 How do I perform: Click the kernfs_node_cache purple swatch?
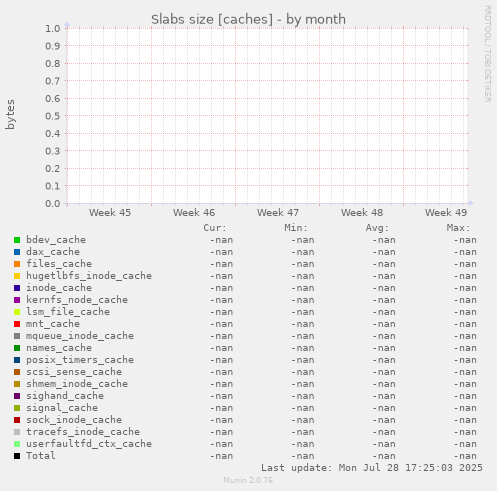[17, 300]
